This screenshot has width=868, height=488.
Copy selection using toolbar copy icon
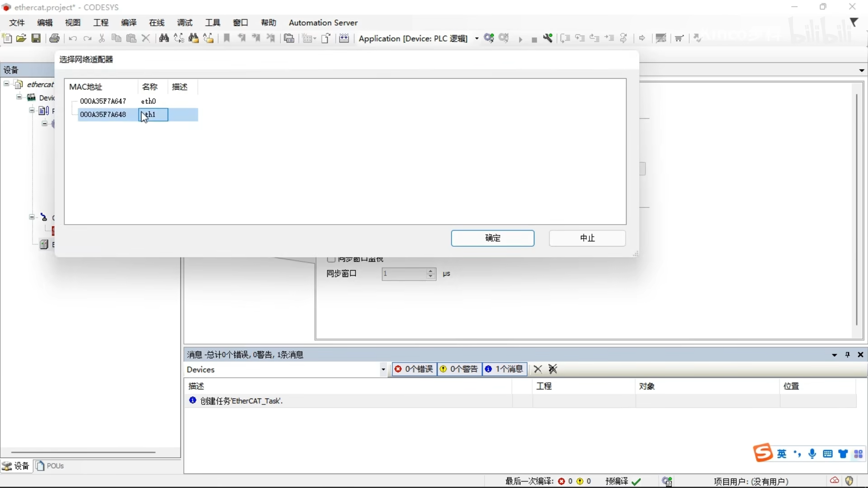116,38
